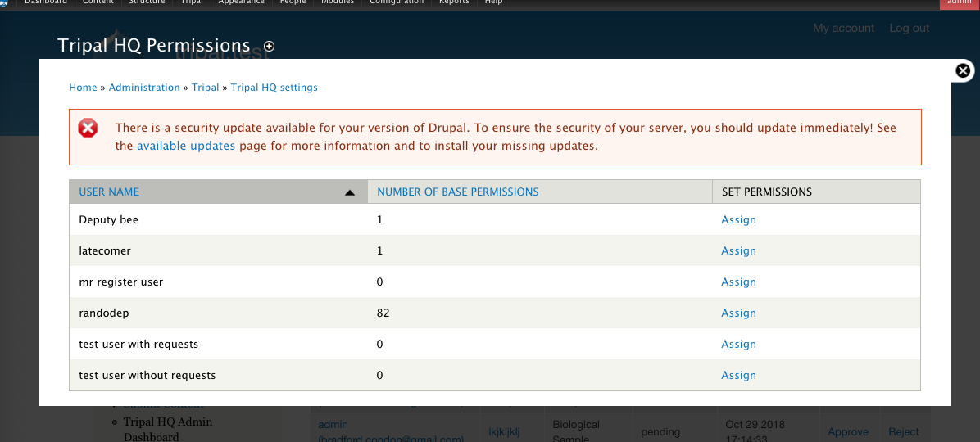Viewport: 980px width, 442px height.
Task: Open the Reports admin menu item
Action: [x=455, y=2]
